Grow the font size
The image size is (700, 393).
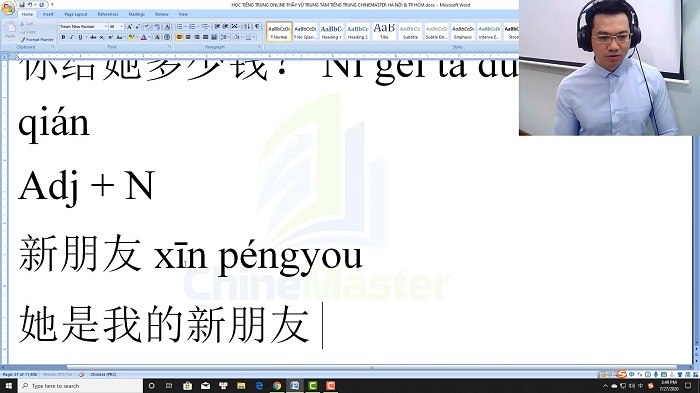point(129,26)
